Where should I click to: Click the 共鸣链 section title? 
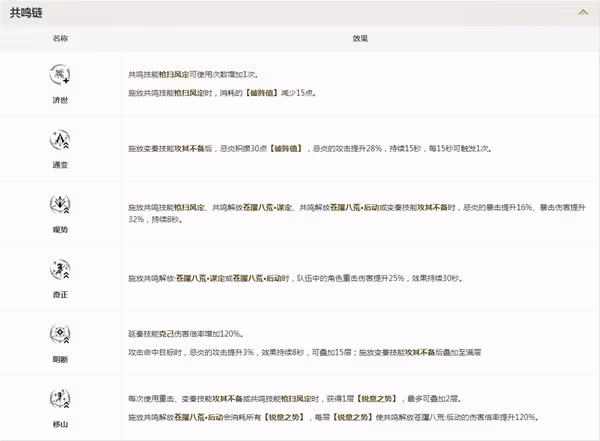tap(26, 13)
